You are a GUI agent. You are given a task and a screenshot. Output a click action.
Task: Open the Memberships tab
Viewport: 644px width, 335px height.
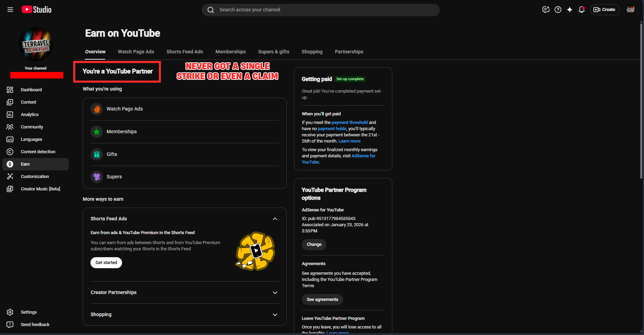[230, 52]
